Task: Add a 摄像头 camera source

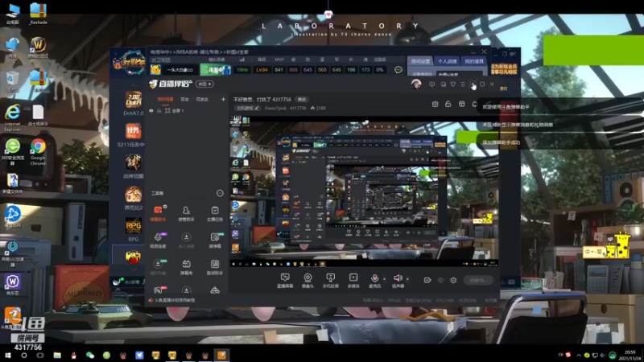Action: click(308, 280)
